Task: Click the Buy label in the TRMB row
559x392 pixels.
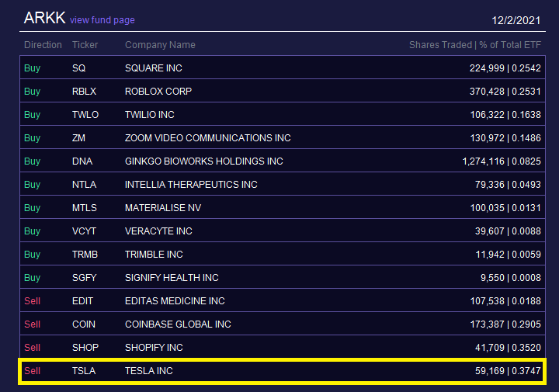Action: (32, 255)
